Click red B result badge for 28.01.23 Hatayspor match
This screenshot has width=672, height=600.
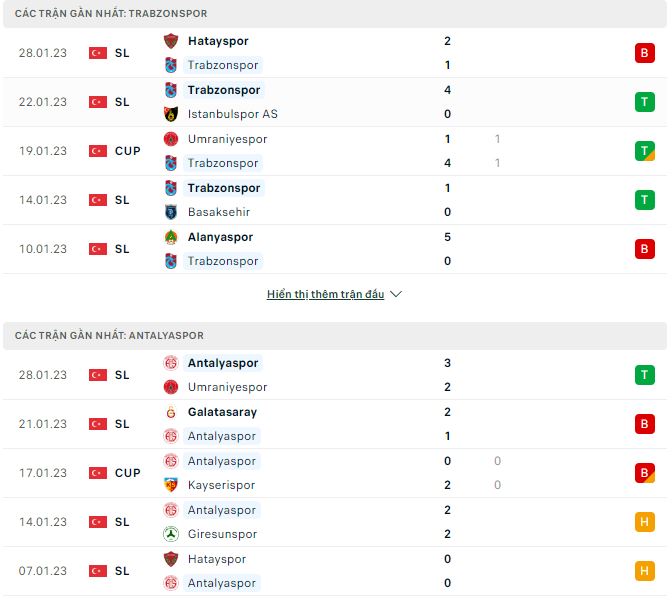pyautogui.click(x=644, y=53)
